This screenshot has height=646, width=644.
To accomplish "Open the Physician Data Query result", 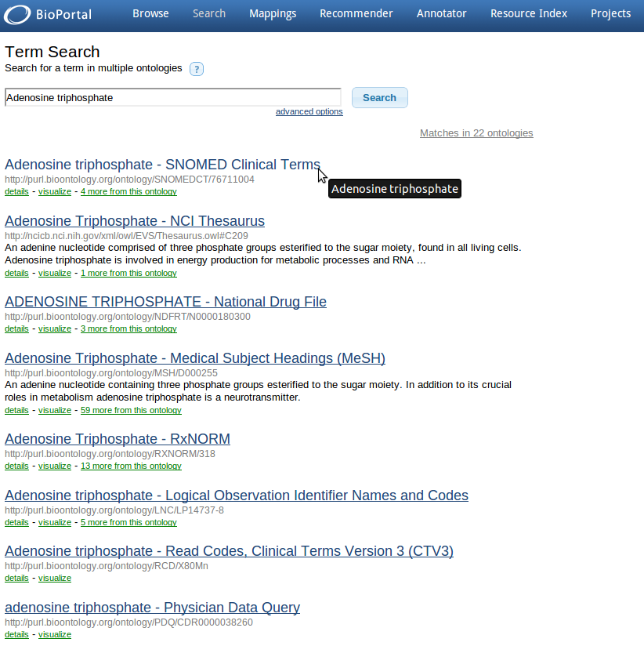I will 152,608.
